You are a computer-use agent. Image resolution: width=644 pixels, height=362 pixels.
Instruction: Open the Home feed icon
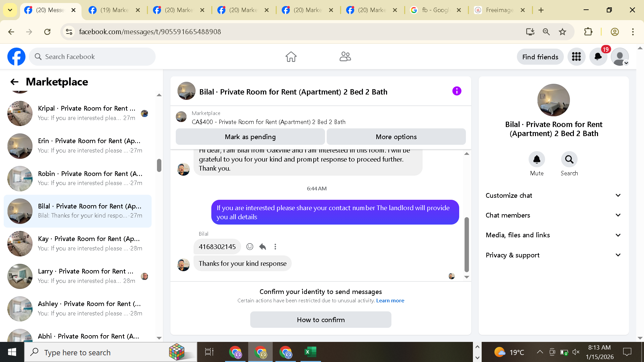tap(291, 57)
